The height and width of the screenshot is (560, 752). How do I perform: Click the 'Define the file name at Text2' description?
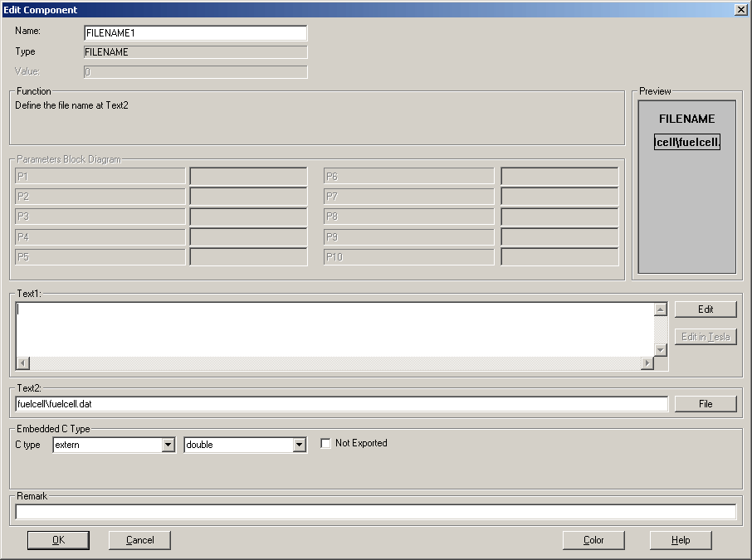(x=71, y=105)
